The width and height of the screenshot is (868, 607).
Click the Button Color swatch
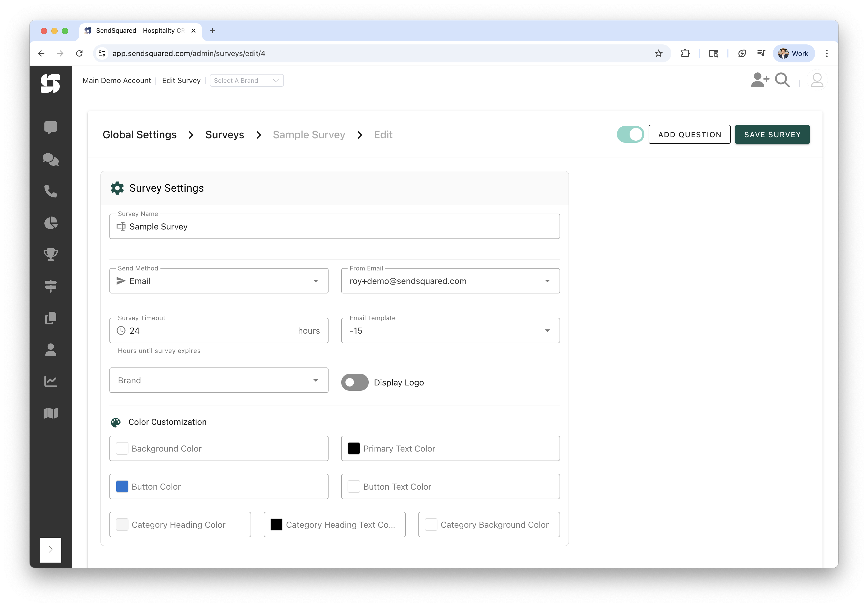pyautogui.click(x=122, y=486)
